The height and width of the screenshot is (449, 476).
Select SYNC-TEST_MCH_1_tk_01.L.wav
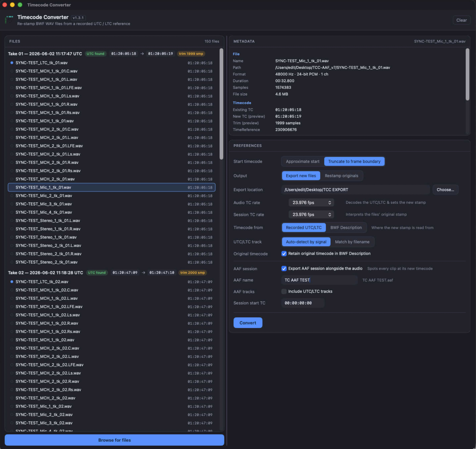tap(112, 79)
